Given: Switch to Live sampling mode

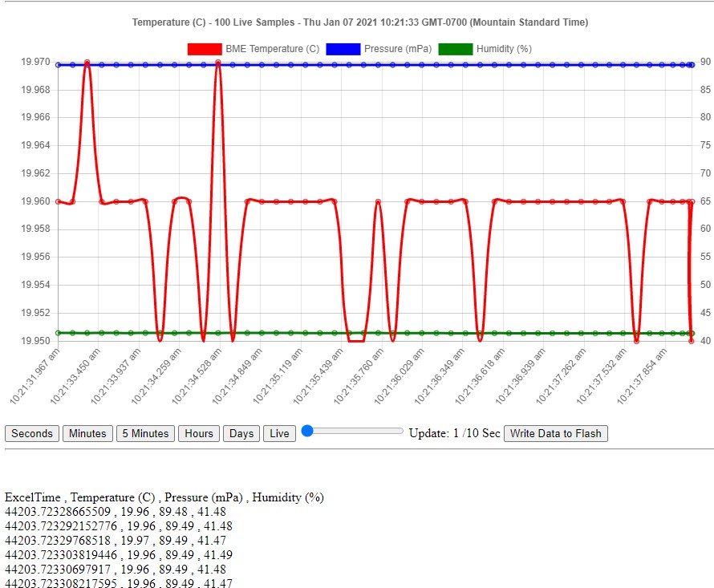Looking at the screenshot, I should click(279, 433).
